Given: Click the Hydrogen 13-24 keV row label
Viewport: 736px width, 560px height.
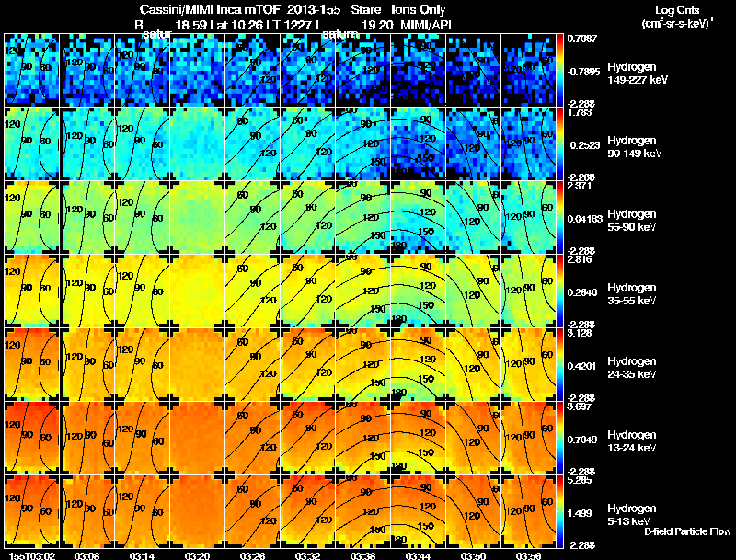Looking at the screenshot, I should click(632, 441).
